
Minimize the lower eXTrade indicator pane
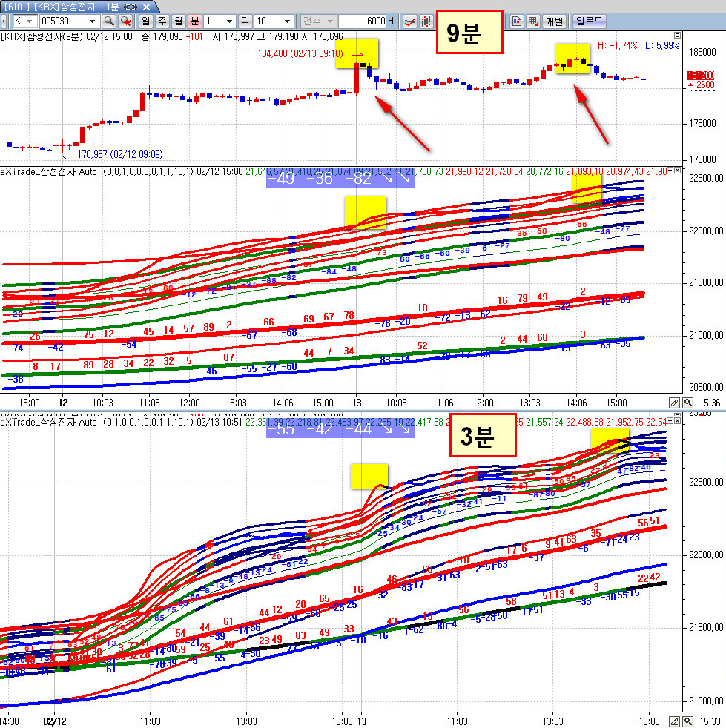click(x=670, y=420)
